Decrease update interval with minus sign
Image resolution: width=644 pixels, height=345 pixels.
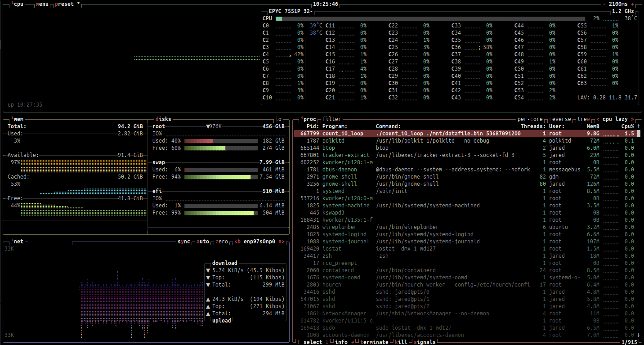(x=604, y=4)
